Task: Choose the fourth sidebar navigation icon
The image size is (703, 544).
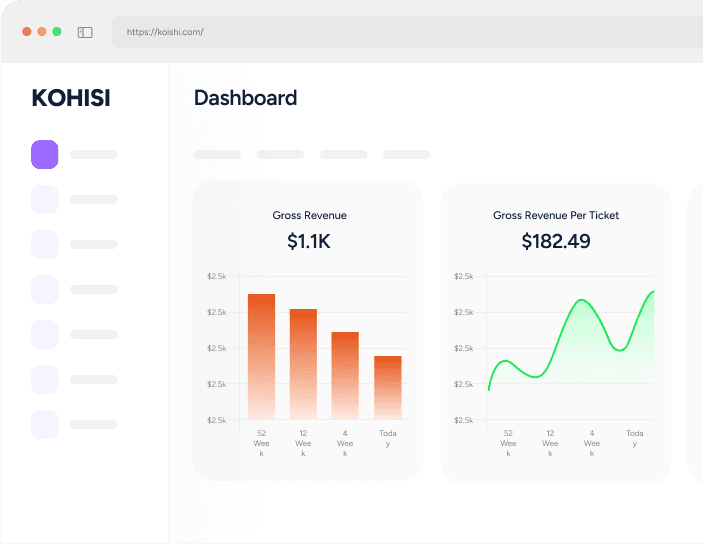Action: (x=45, y=290)
